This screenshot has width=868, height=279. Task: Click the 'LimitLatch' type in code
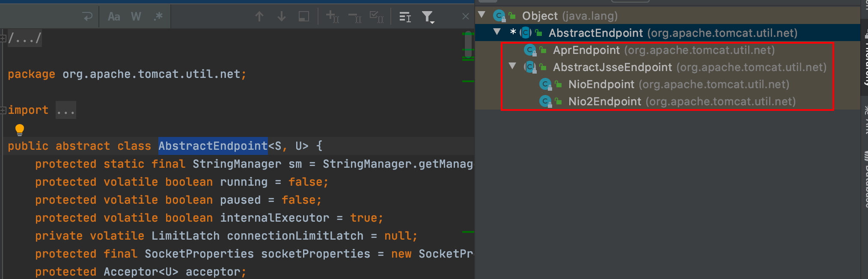[x=186, y=236]
